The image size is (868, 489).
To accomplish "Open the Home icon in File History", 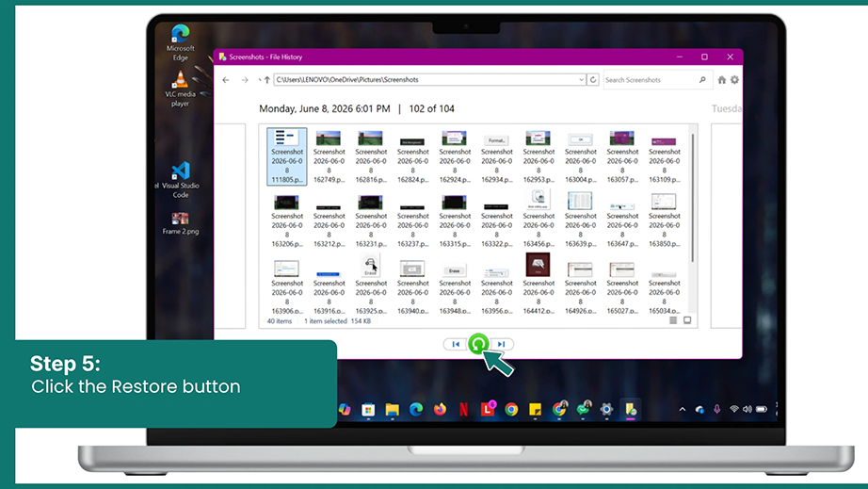I will pos(722,80).
